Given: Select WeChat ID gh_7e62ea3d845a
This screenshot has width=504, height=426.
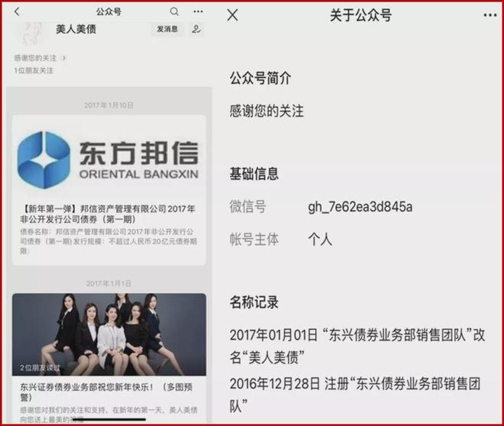Looking at the screenshot, I should 360,207.
